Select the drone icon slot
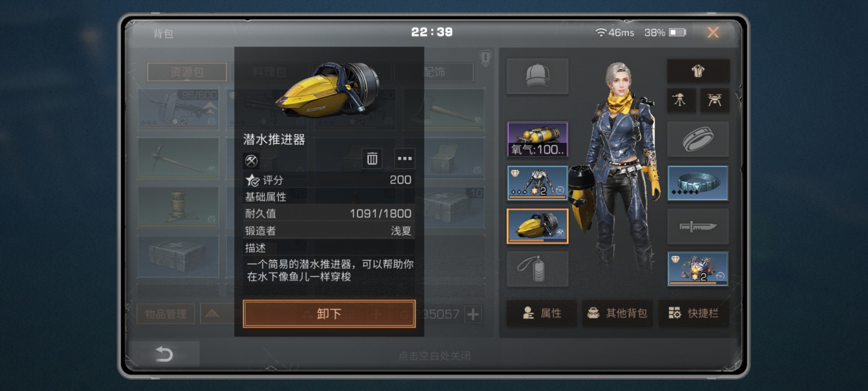This screenshot has width=868, height=391. (x=715, y=100)
